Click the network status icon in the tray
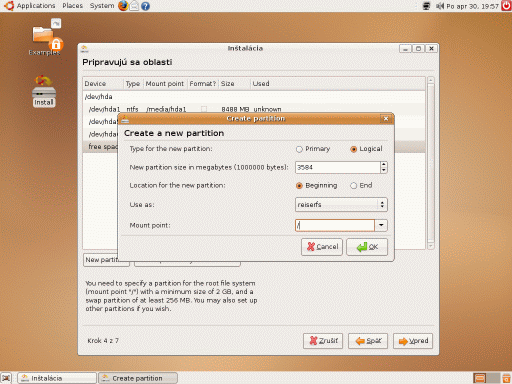Screen dimensions: 512x384 [x=426, y=6]
